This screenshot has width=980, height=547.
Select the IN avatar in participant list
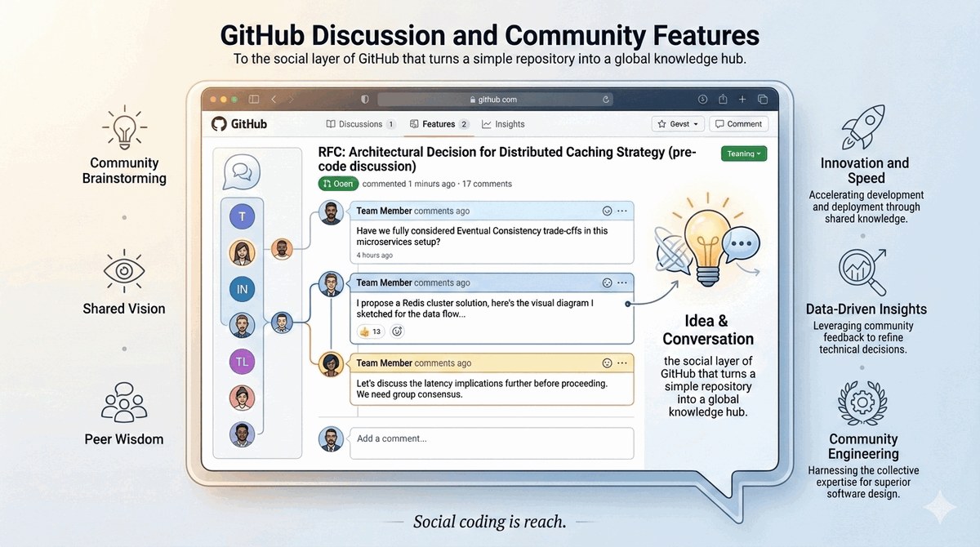pyautogui.click(x=242, y=289)
